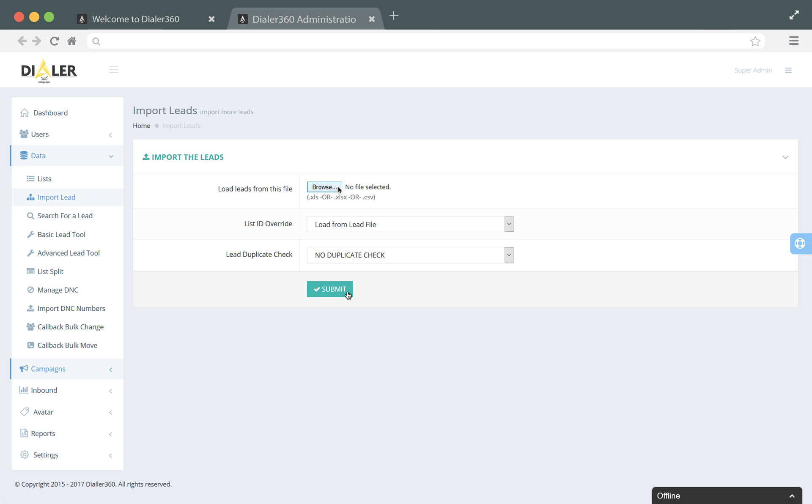Image resolution: width=812 pixels, height=504 pixels.
Task: Click the Submit button to import leads
Action: click(x=329, y=289)
